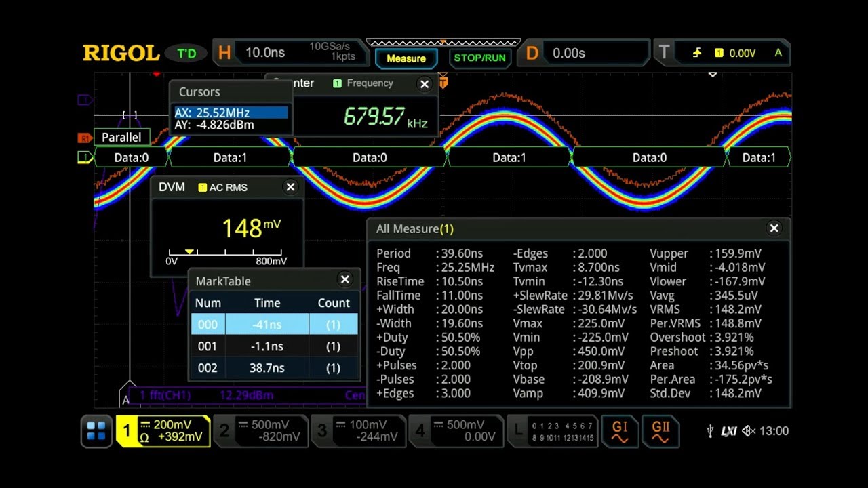Click the orange T trigger time marker
Screen dimensions: 868x488
(443, 82)
